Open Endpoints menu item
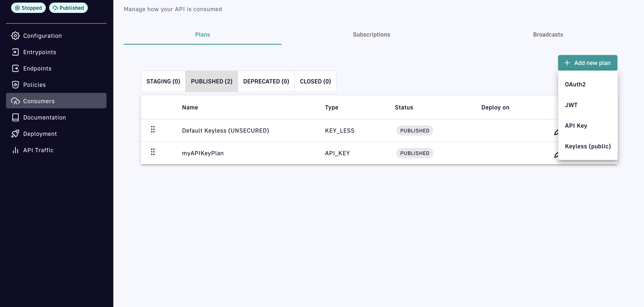 (56, 68)
